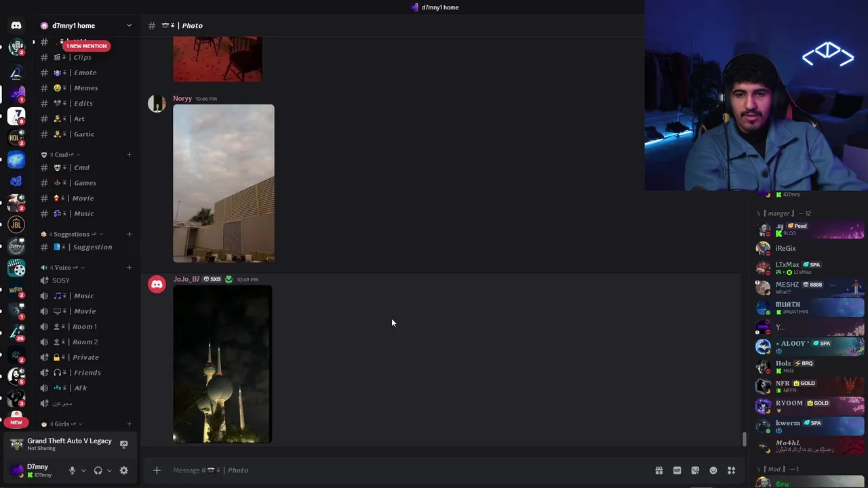
Task: Open Discord home via the logo icon
Action: pos(16,26)
